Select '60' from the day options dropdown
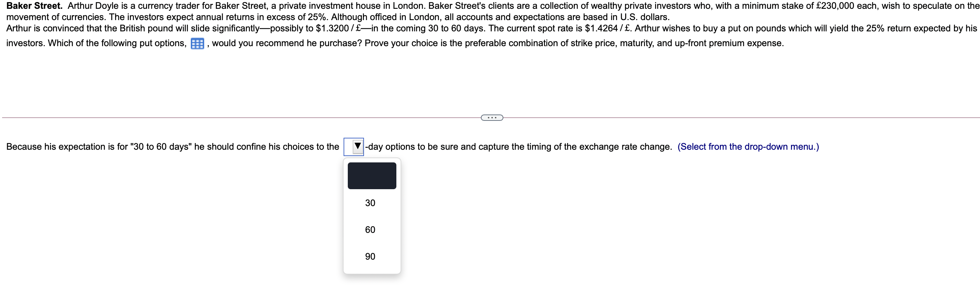 coord(370,229)
